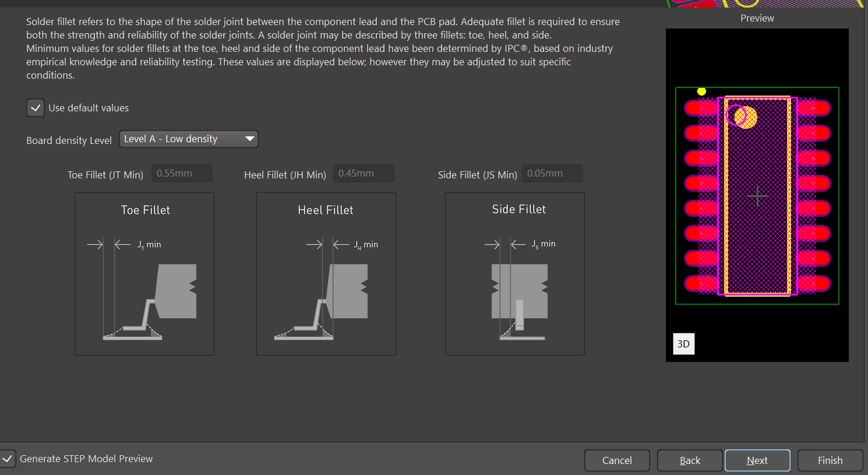
Task: Click the Heel Fillet (JH Min) label
Action: click(x=285, y=175)
